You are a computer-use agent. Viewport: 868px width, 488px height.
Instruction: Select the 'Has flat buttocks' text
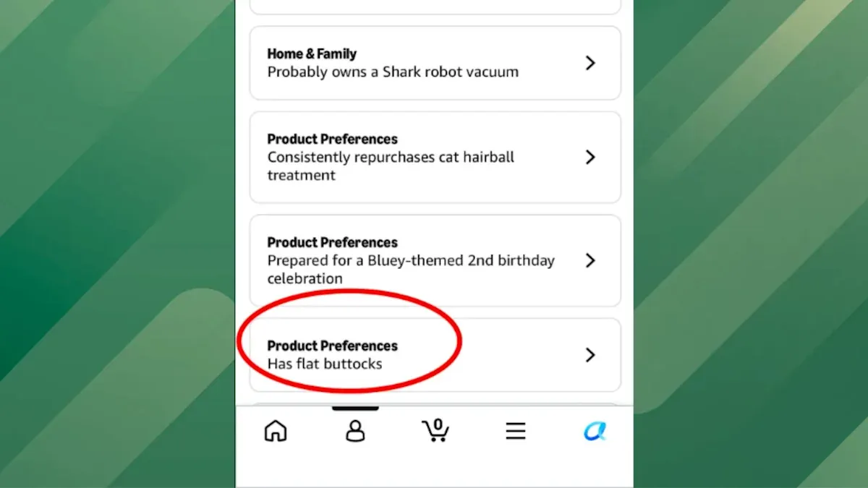[x=325, y=364]
